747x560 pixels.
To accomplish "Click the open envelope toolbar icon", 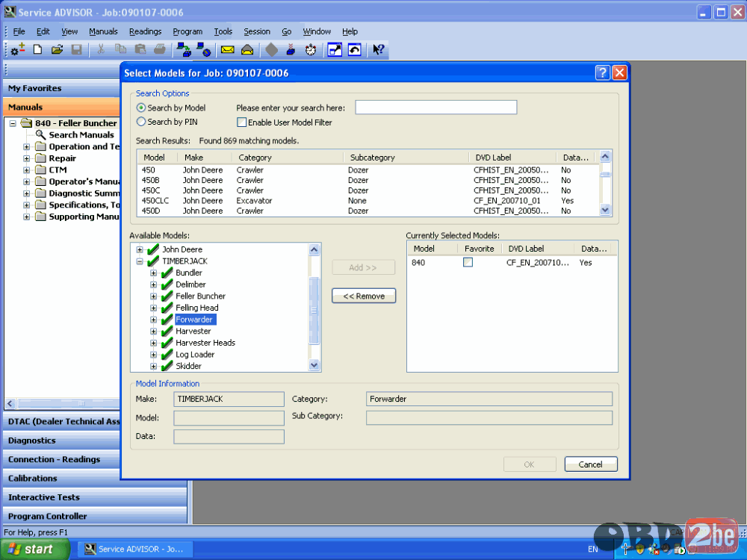I will pos(247,49).
